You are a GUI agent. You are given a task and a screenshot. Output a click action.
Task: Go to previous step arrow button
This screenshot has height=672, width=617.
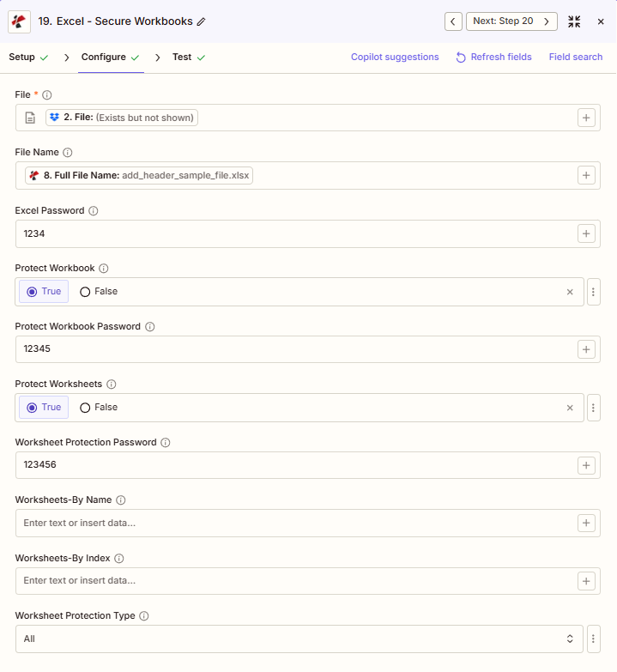click(x=453, y=21)
